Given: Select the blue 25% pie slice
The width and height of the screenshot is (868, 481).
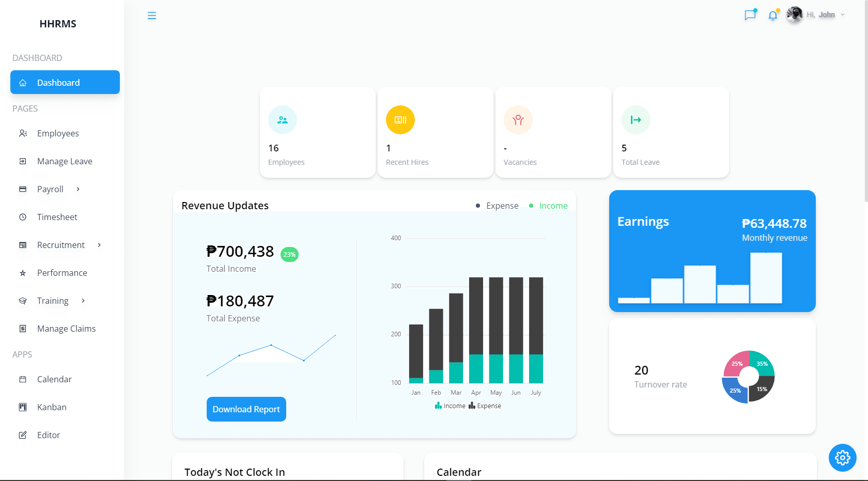Looking at the screenshot, I should coord(735,390).
